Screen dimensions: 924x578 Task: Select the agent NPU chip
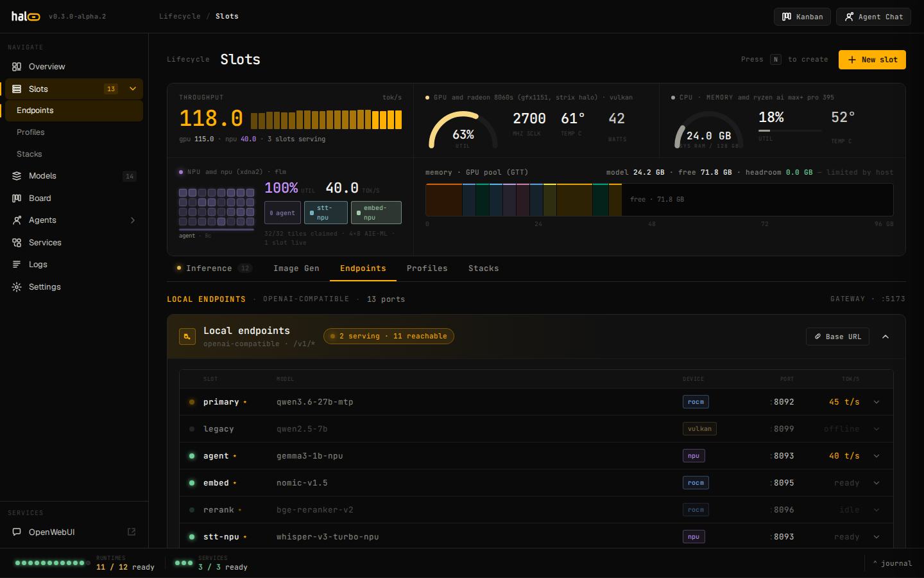pyautogui.click(x=282, y=213)
